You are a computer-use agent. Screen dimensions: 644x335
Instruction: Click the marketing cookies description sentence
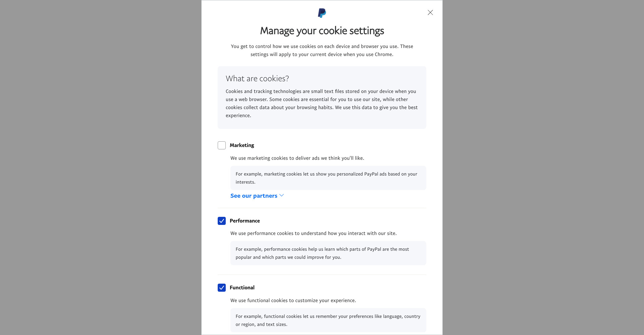297,158
